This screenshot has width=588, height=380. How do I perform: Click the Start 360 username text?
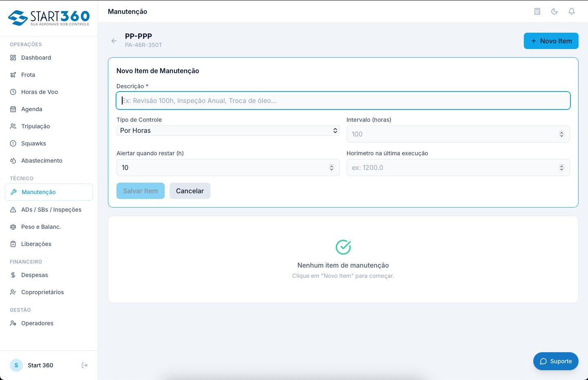40,365
